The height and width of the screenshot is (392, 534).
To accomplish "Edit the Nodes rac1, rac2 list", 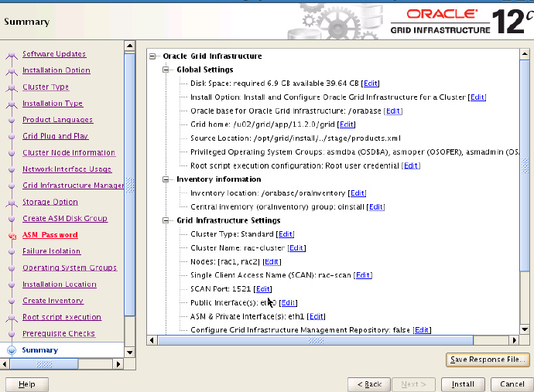I will point(272,261).
